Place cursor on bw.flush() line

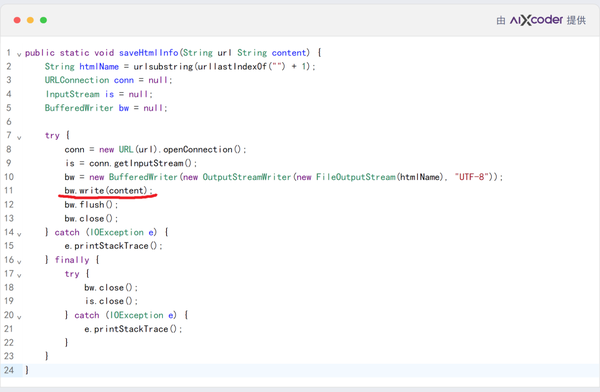(91, 204)
